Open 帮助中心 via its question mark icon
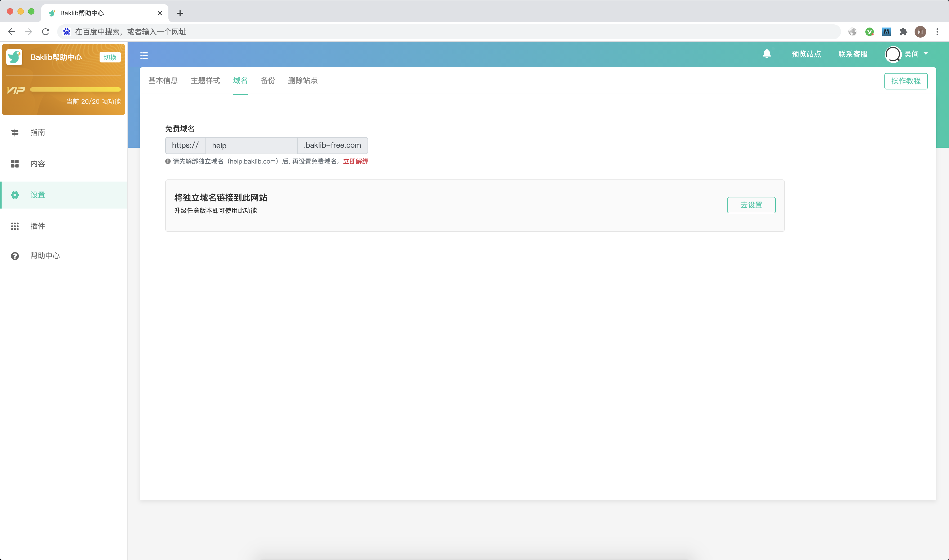The height and width of the screenshot is (560, 949). coord(15,256)
